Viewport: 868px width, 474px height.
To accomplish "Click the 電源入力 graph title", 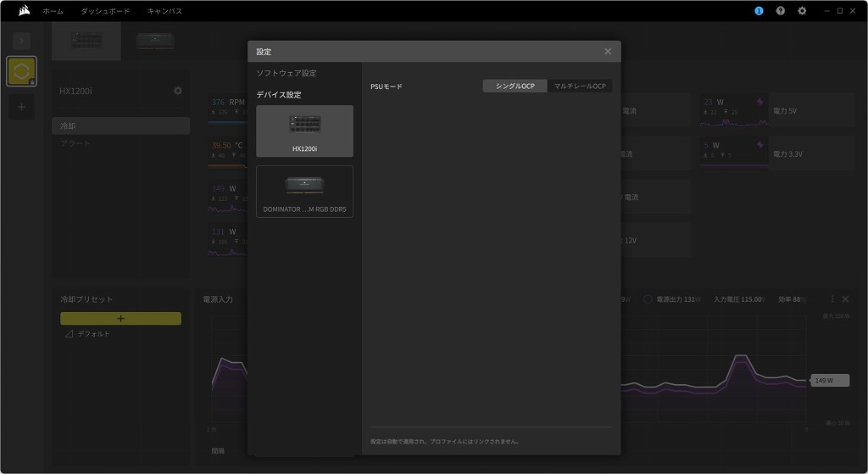I will [x=218, y=299].
